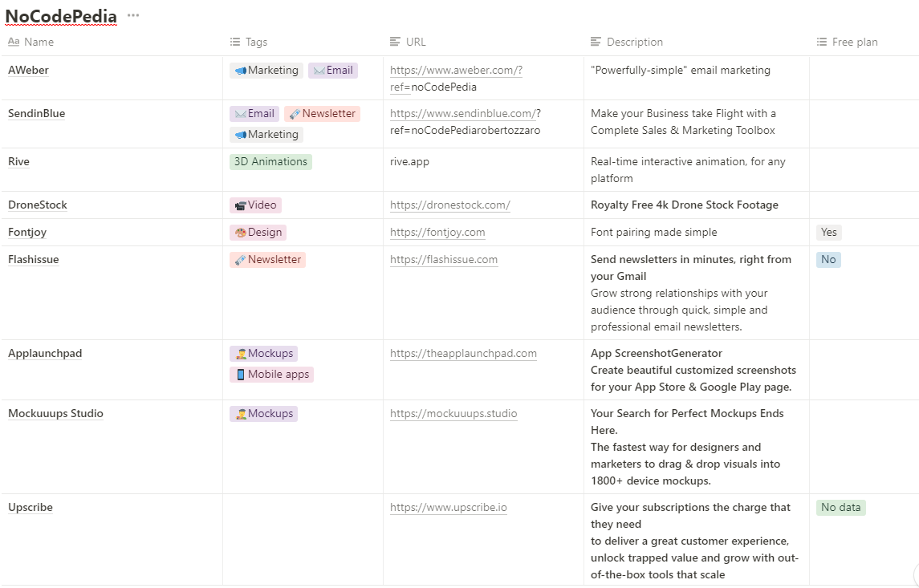Click the 3D Animations tag for Rive
Image resolution: width=919 pixels, height=588 pixels.
270,162
